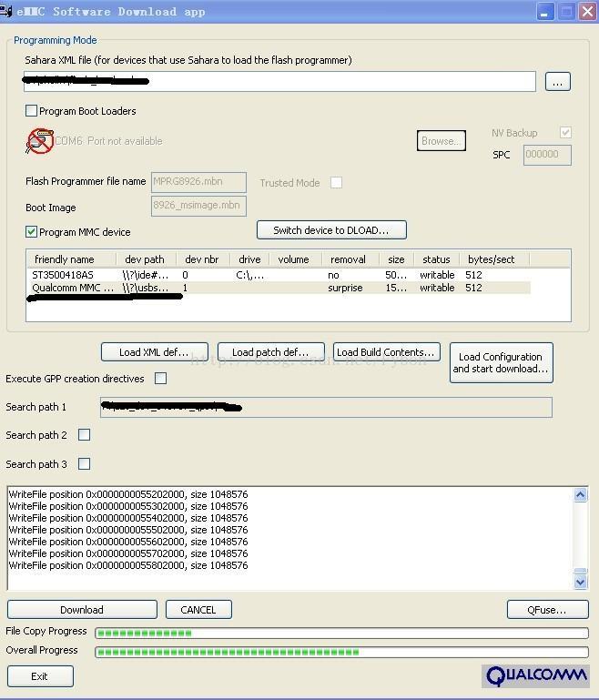
Task: Click the Flash Programmer file name field
Action: tap(198, 182)
